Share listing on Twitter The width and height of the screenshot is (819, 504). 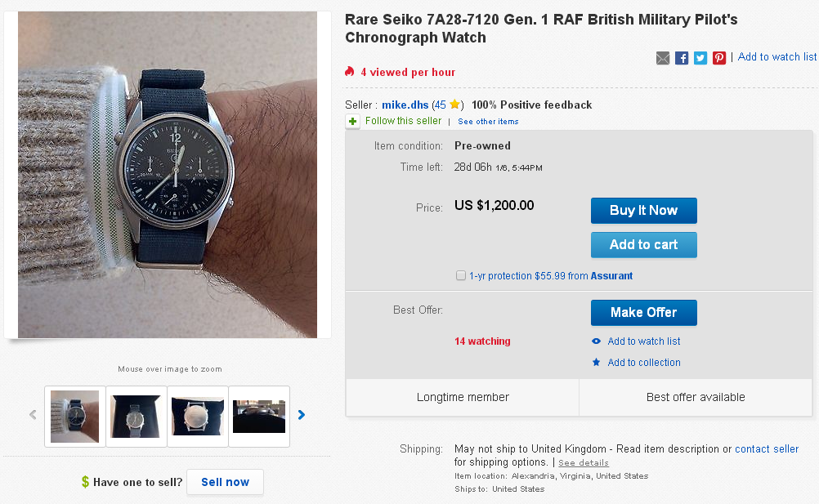700,58
